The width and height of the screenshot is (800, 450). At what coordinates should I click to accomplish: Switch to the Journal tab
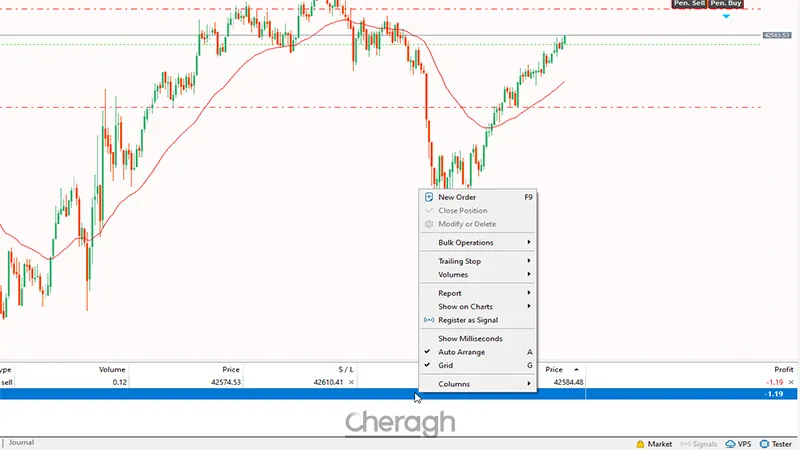pyautogui.click(x=20, y=442)
